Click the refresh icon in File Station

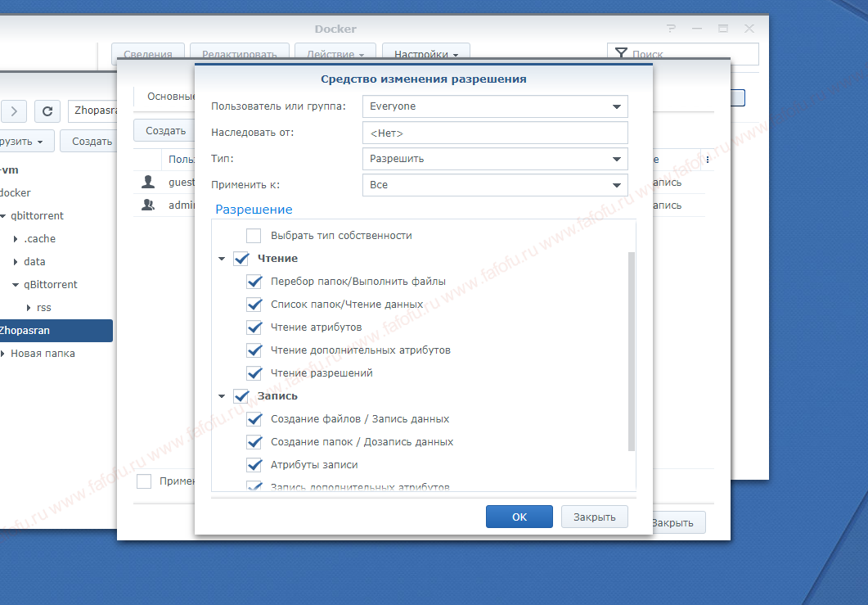pyautogui.click(x=47, y=111)
